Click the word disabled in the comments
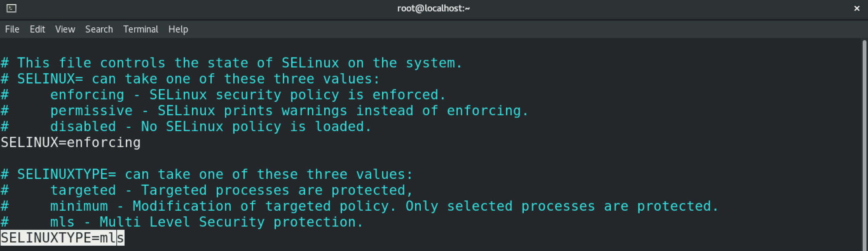This screenshot has width=868, height=251. pos(83,127)
